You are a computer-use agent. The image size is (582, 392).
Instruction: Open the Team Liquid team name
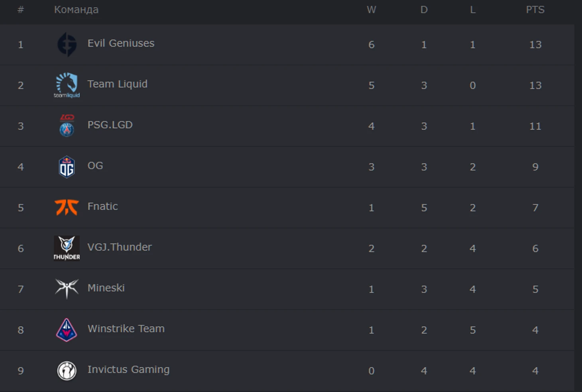click(x=117, y=84)
